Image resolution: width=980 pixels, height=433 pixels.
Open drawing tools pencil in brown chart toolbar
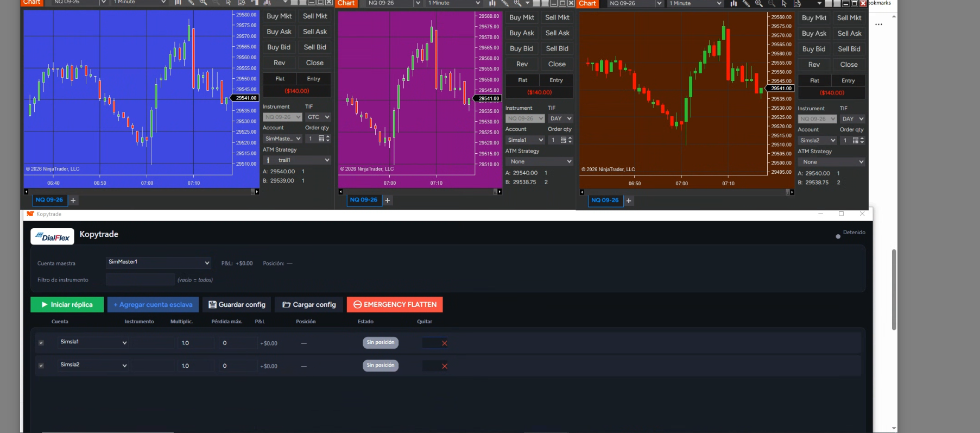point(746,3)
